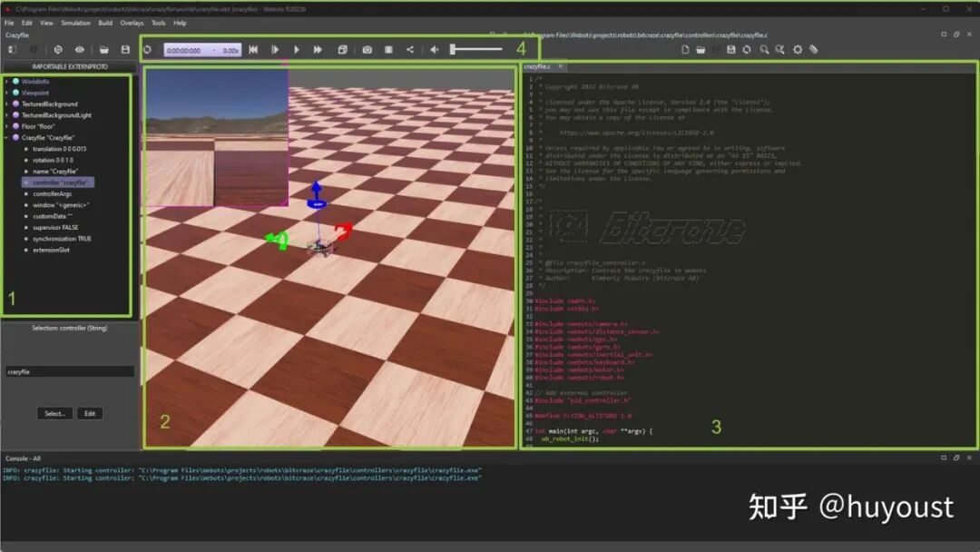
Task: Open replace tool in text editor
Action: tap(780, 49)
